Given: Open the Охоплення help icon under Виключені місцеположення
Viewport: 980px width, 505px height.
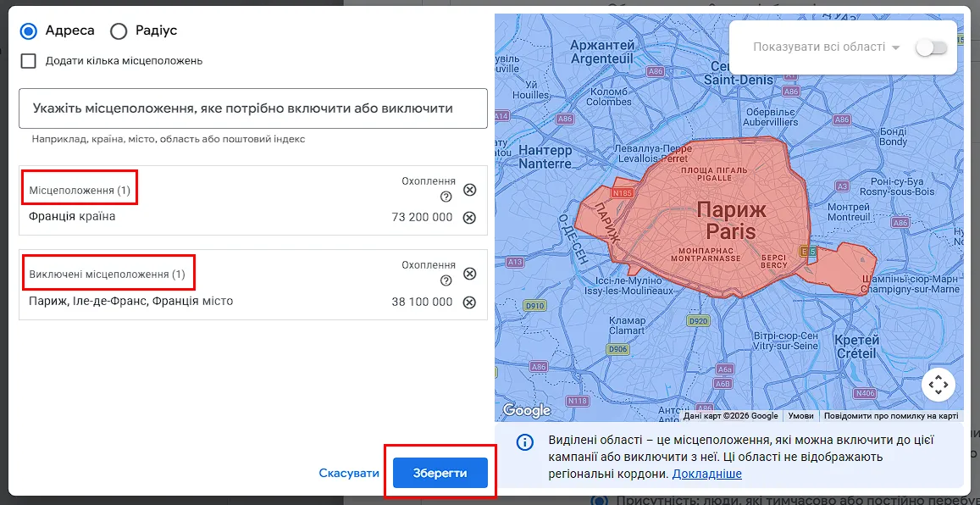Looking at the screenshot, I should click(x=446, y=280).
